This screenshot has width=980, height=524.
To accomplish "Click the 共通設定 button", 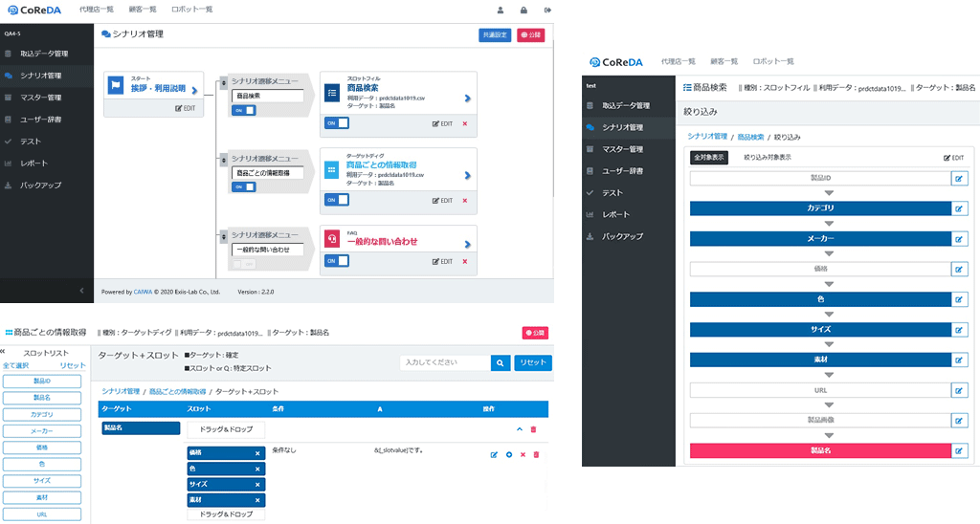I will tap(495, 34).
